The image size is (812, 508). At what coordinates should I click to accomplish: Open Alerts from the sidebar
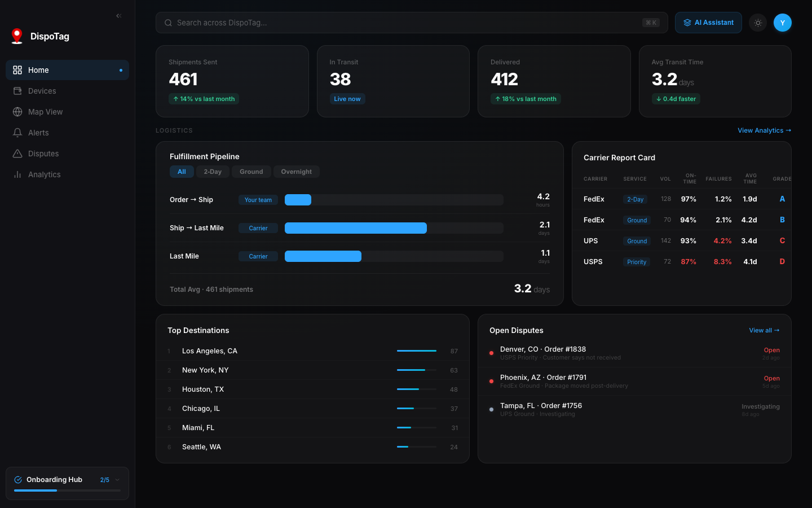pyautogui.click(x=38, y=132)
